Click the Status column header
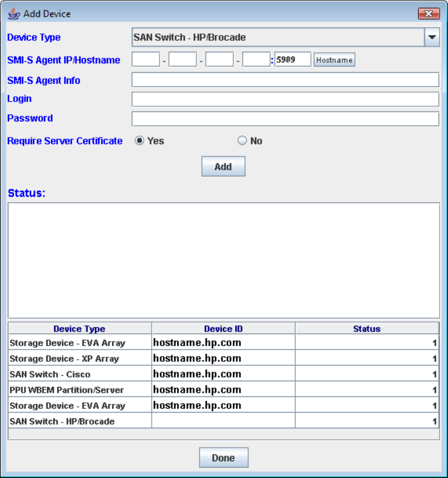The height and width of the screenshot is (478, 448). pos(367,328)
